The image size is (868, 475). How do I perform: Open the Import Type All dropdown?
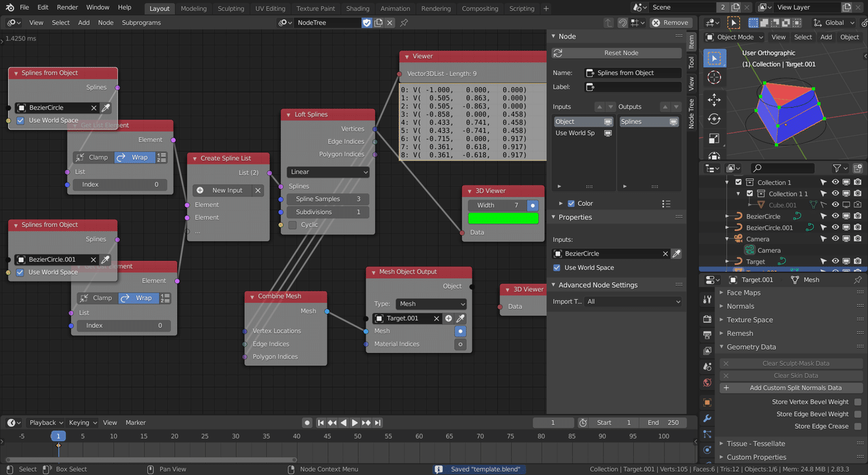tap(633, 302)
